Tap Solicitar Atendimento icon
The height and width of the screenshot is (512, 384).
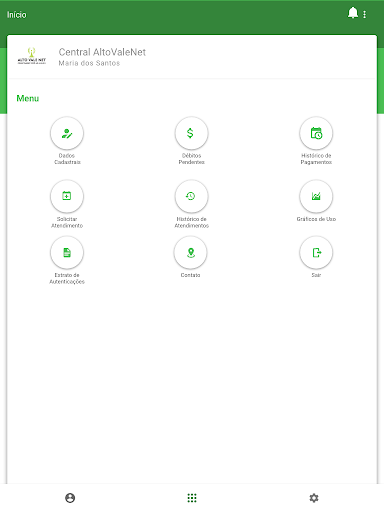[x=67, y=196]
